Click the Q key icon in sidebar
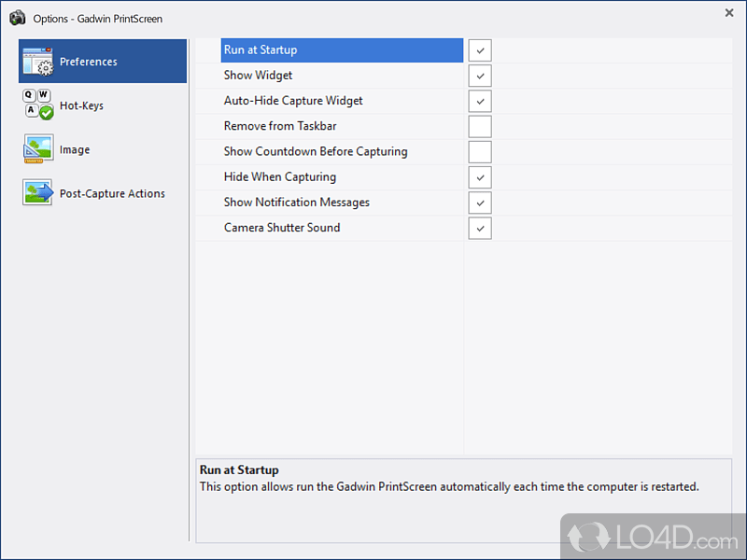The image size is (747, 560). 29,94
